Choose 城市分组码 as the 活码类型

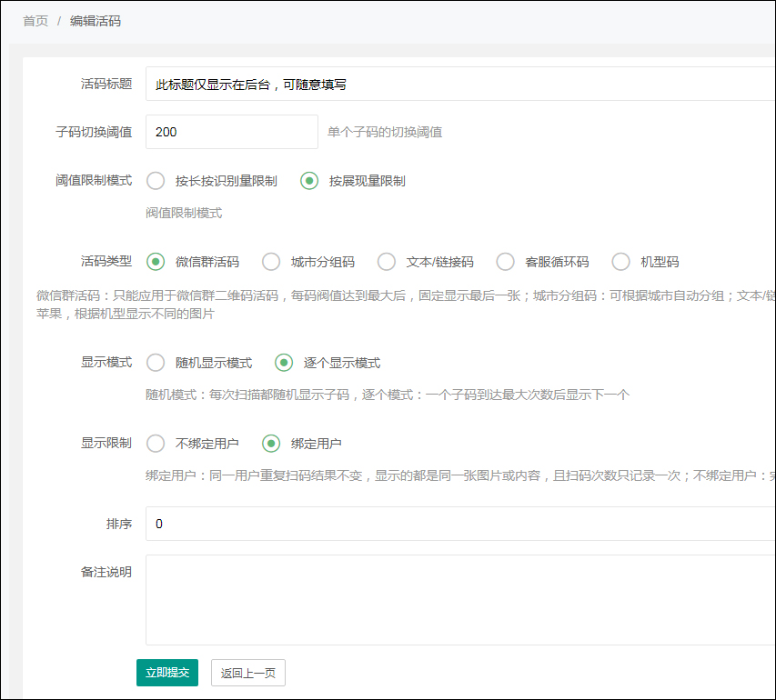coord(271,260)
